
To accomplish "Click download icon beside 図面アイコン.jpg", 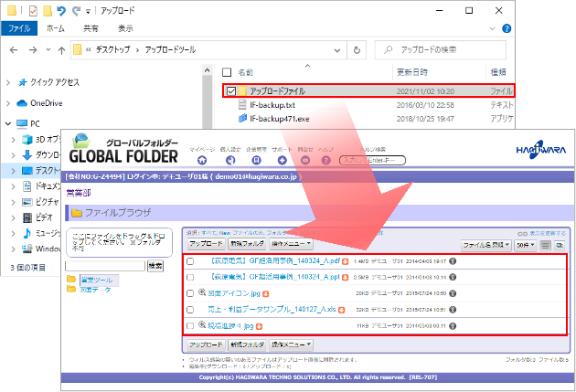I will point(265,293).
